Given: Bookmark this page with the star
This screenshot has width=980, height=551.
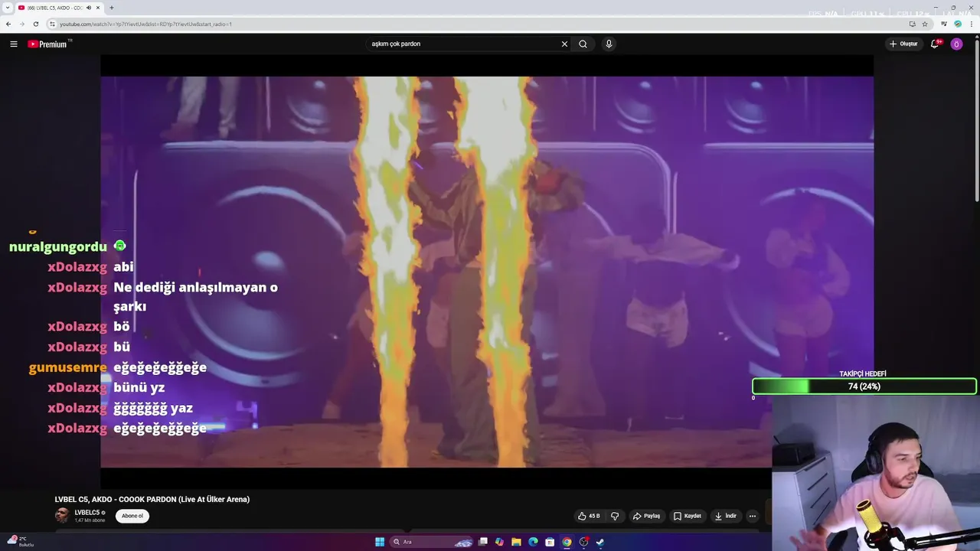Looking at the screenshot, I should pyautogui.click(x=925, y=24).
